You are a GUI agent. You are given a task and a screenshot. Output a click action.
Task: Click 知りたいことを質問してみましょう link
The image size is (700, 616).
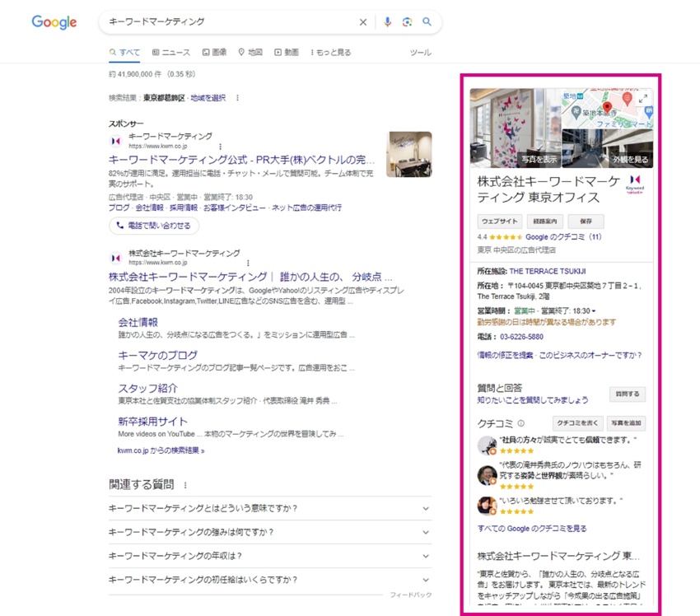(x=533, y=400)
